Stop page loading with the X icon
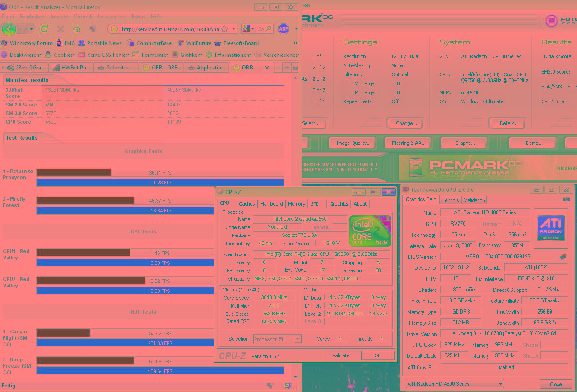Screen dimensions: 577x392 point(60,29)
